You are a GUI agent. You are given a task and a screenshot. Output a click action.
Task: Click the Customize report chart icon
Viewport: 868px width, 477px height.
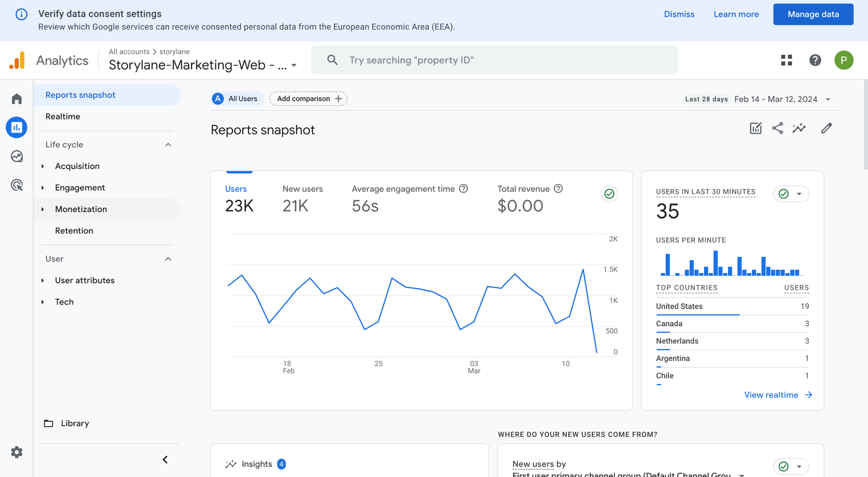coord(756,128)
